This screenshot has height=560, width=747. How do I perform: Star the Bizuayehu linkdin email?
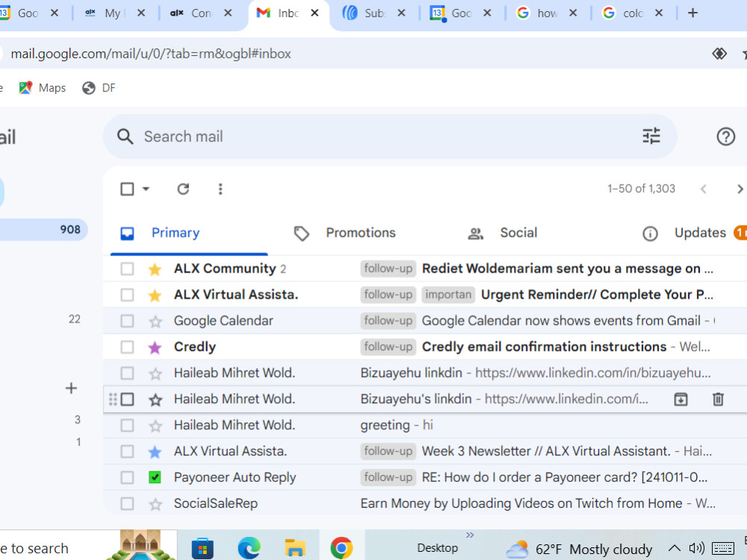[x=155, y=373]
